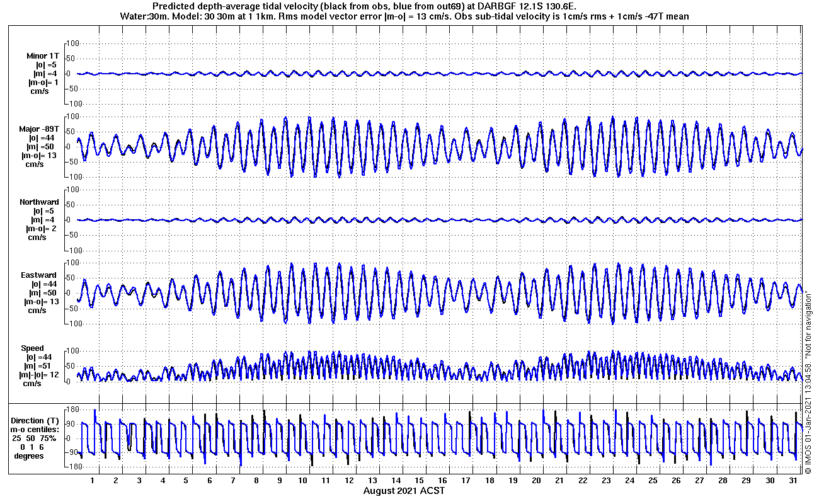Screen dimensions: 819x504
Task: Select day "19" on the date axis
Action: (x=512, y=481)
